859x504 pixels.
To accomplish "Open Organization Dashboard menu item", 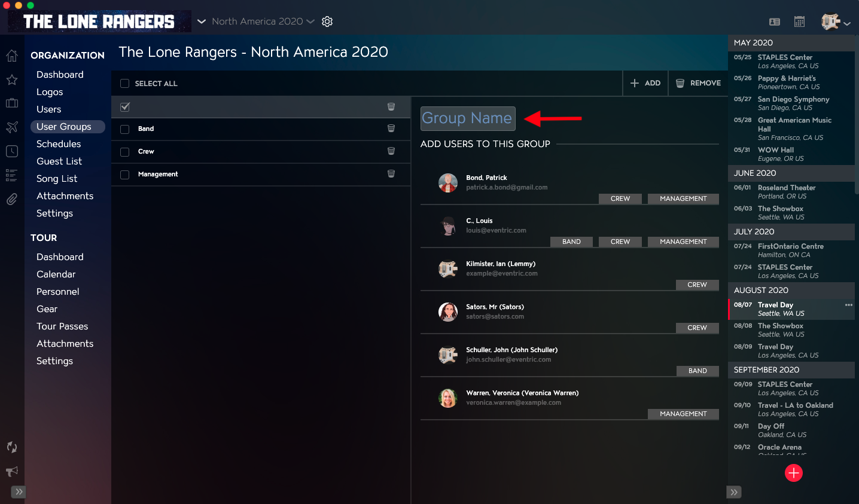I will (60, 75).
